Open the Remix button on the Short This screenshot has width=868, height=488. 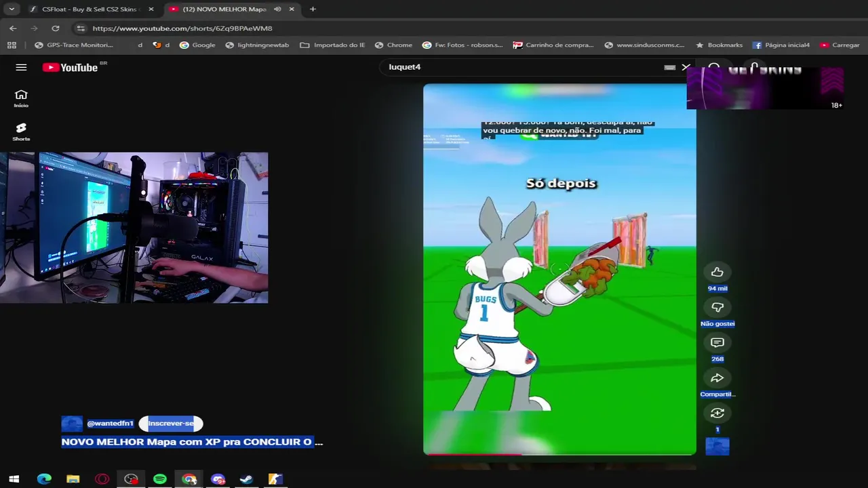tap(717, 413)
